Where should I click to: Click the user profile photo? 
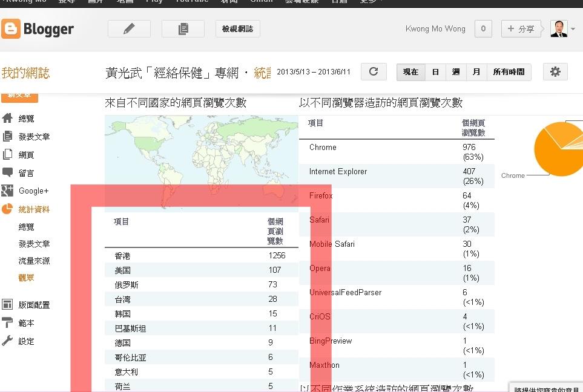[559, 28]
